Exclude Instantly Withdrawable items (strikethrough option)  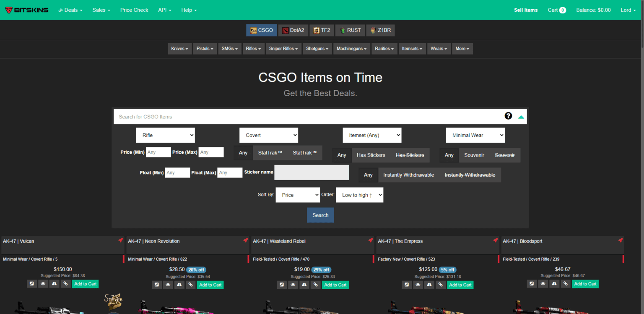470,175
